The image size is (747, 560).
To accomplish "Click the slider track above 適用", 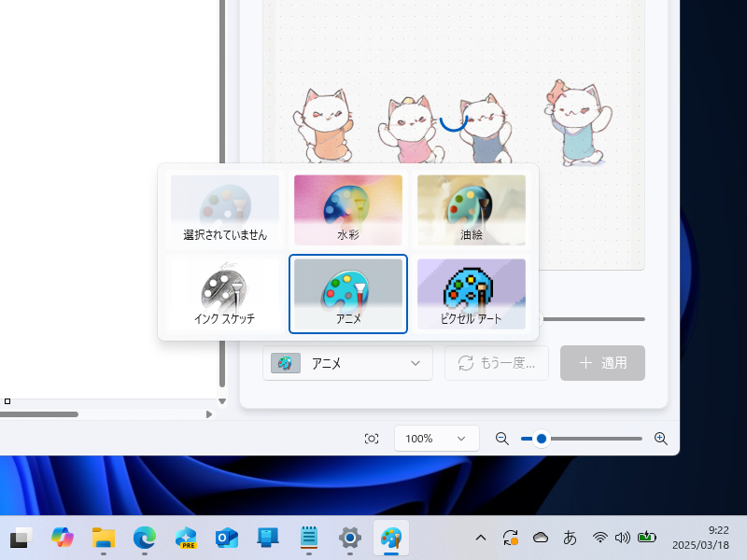I will tap(593, 319).
